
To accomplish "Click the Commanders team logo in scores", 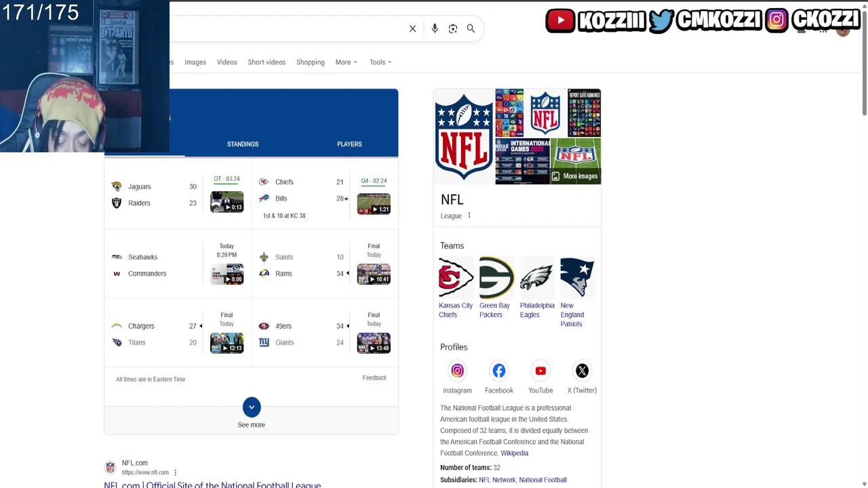I will click(x=117, y=273).
